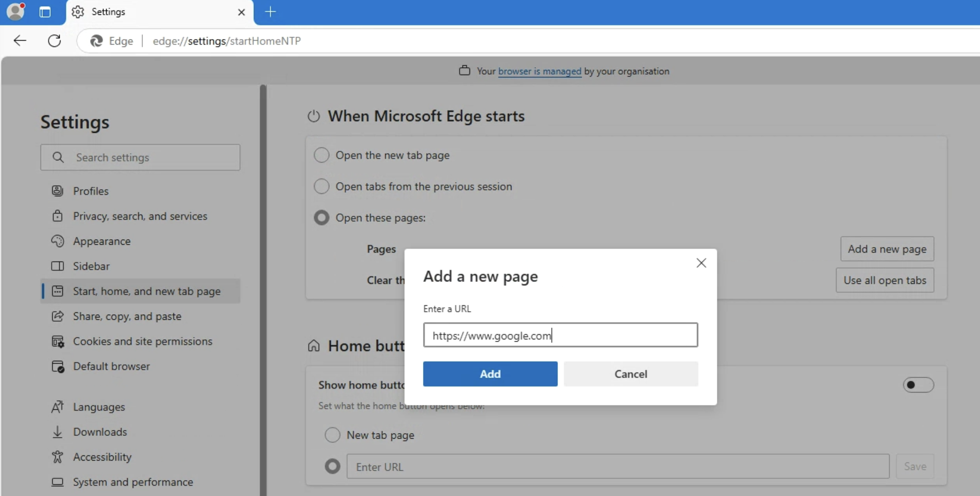This screenshot has width=980, height=496.
Task: Click the home icon beside Home button heading
Action: coord(313,346)
